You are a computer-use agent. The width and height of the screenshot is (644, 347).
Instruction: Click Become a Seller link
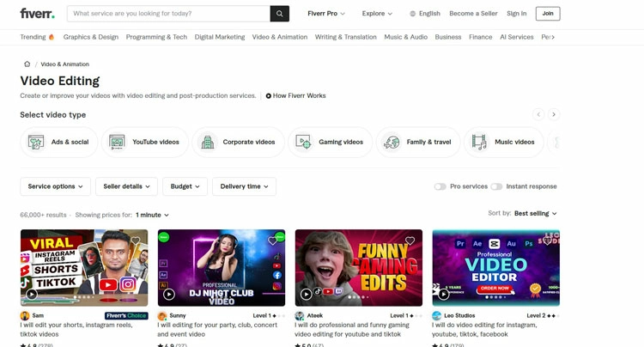(473, 14)
